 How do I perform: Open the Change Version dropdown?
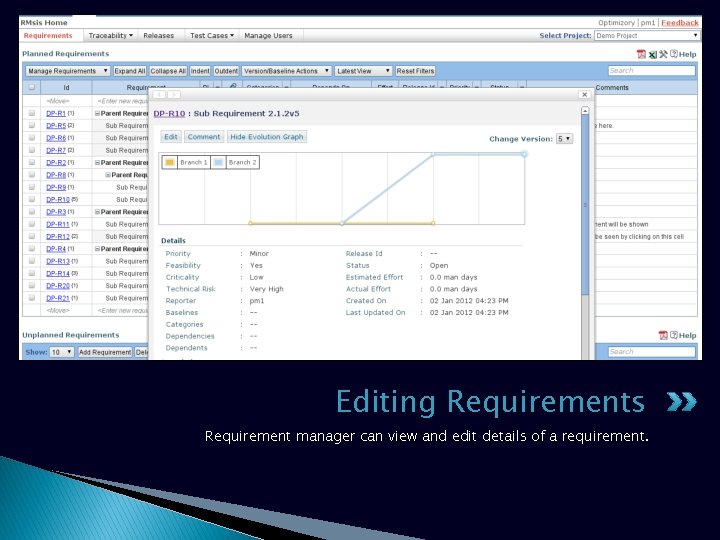pyautogui.click(x=564, y=139)
